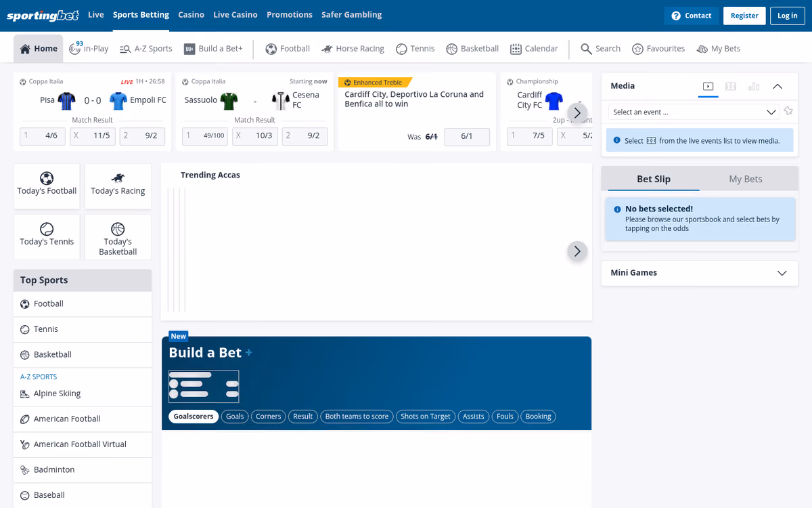Open the Search magnifier

[x=586, y=49]
